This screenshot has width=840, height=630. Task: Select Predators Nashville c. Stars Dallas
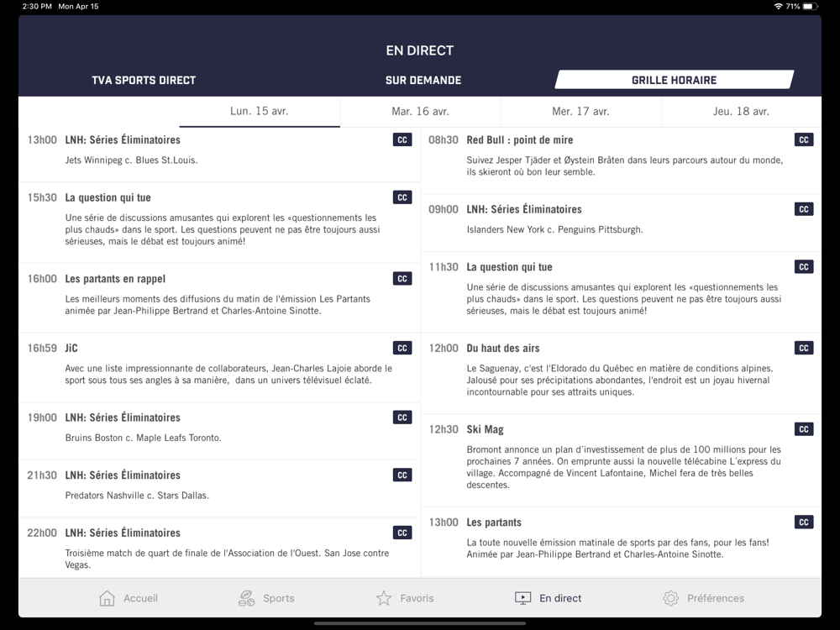click(137, 496)
